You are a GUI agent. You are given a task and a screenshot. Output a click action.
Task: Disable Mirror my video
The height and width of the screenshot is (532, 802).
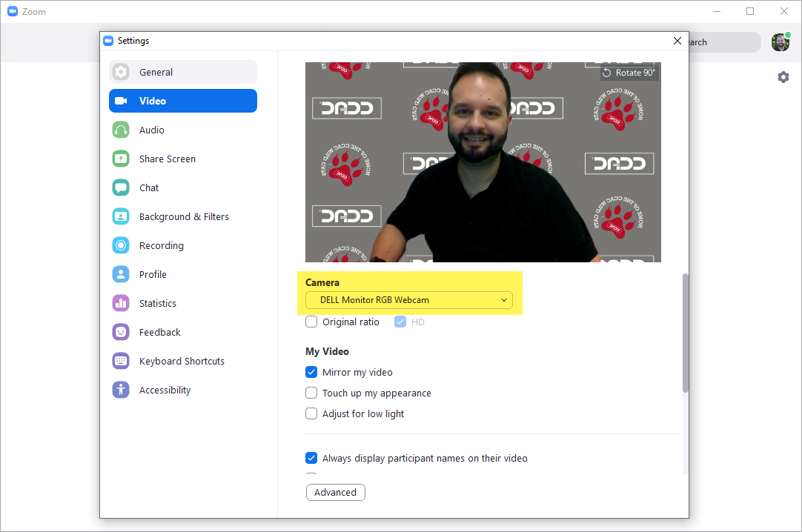(x=311, y=372)
